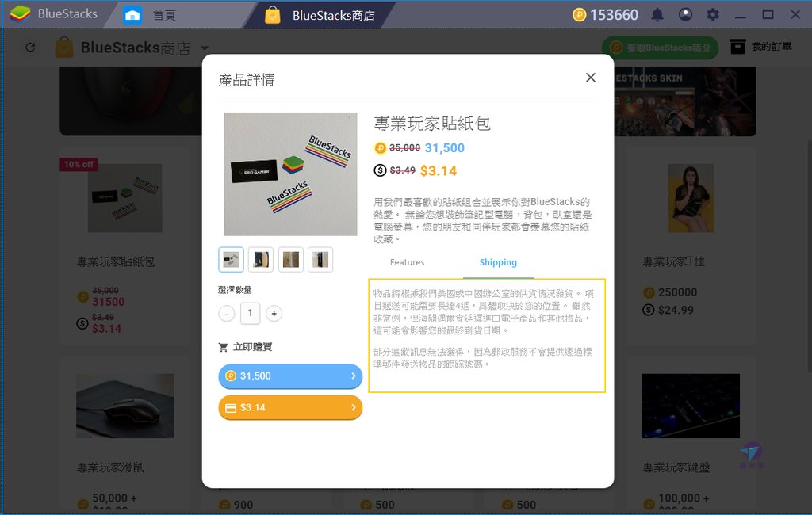Open the 專業玩家鍵盤 product image

click(691, 406)
